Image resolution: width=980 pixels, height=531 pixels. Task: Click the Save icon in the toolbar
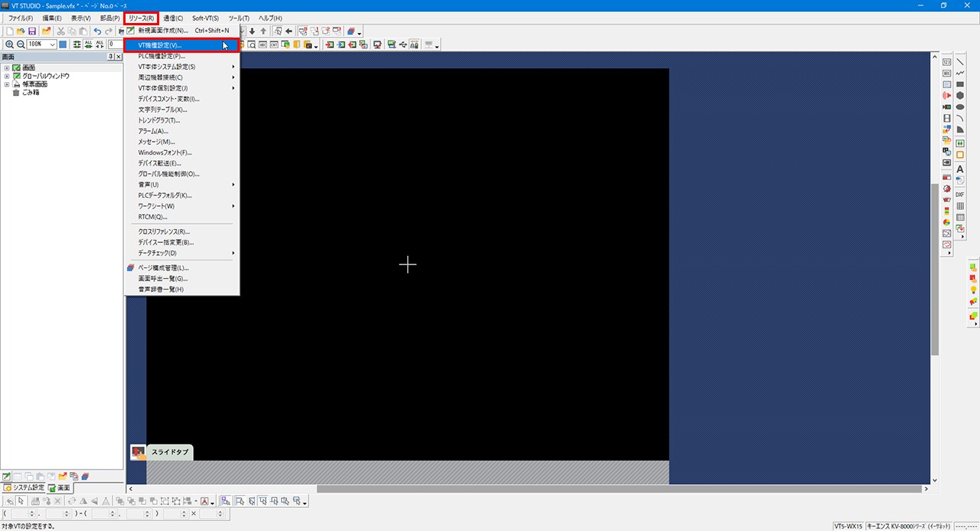[32, 31]
